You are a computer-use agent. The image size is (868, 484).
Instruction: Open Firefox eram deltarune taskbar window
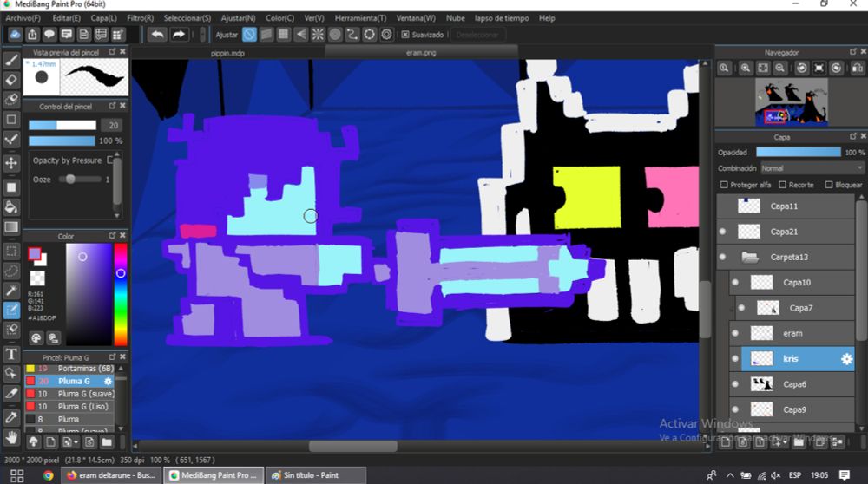(x=111, y=475)
